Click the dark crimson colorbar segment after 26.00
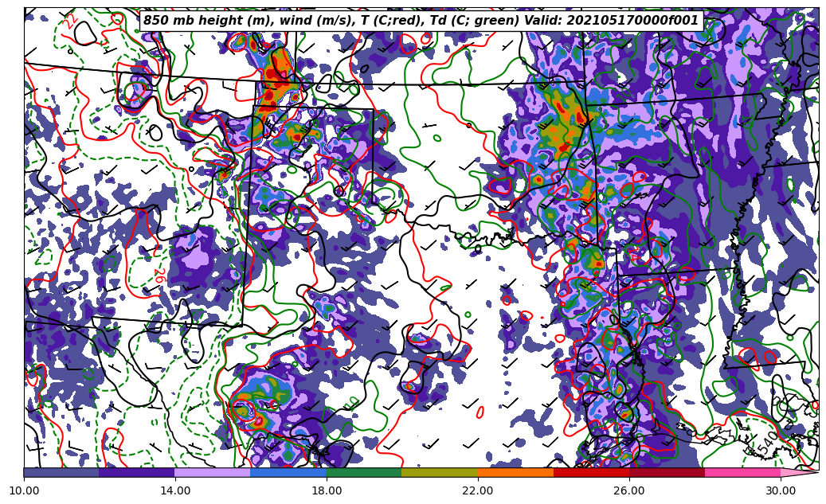The height and width of the screenshot is (504, 826). point(666,472)
